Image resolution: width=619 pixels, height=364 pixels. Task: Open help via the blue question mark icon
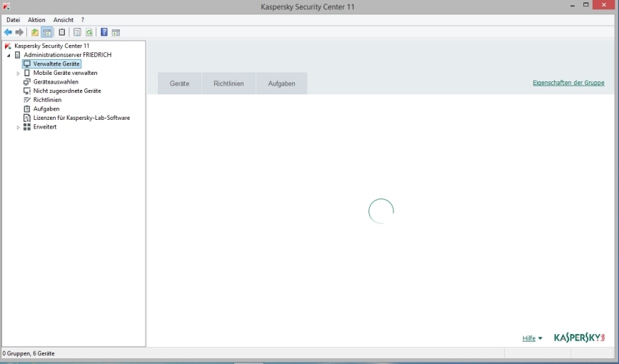104,32
